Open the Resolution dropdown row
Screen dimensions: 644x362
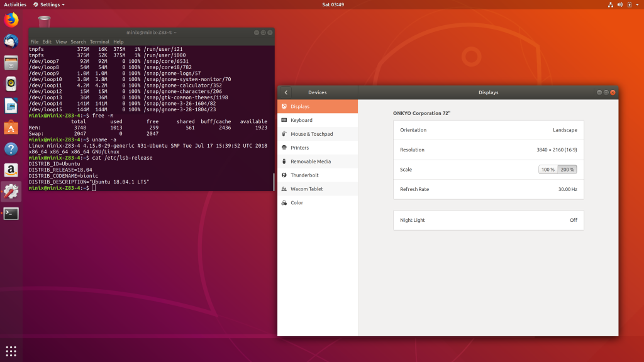pyautogui.click(x=488, y=150)
